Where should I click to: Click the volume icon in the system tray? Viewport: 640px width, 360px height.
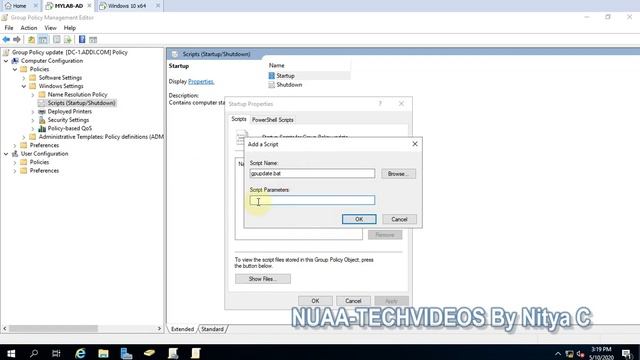pos(580,354)
